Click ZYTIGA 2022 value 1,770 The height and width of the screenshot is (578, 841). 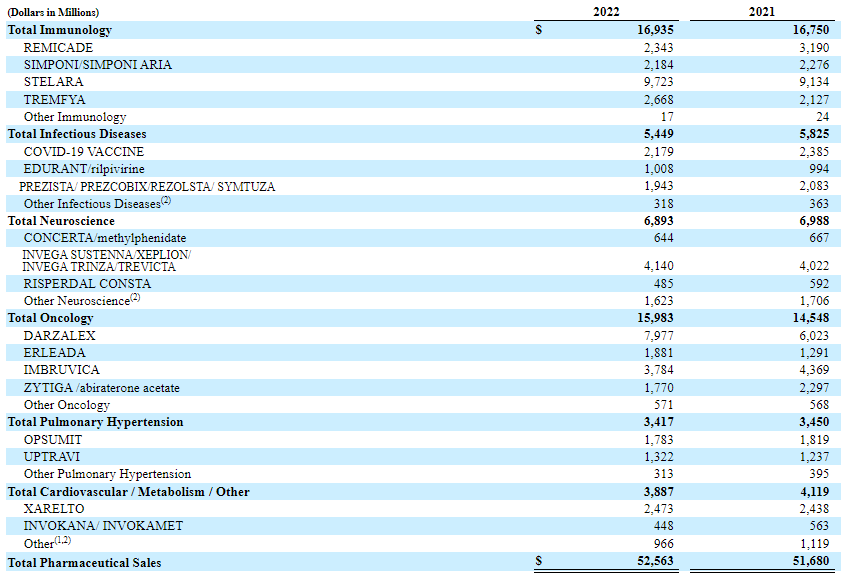coord(659,388)
